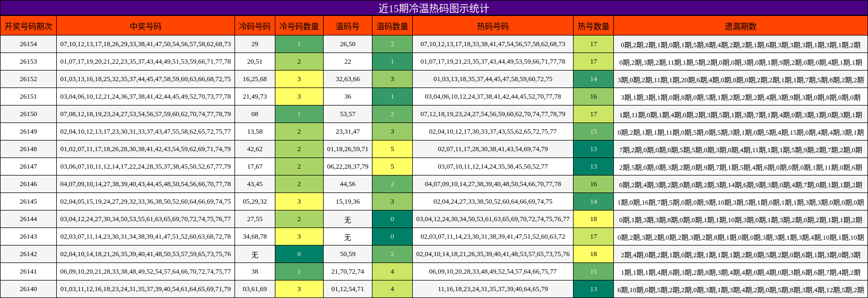
Task: Select winning numbers cell of row 26154
Action: 145,44
